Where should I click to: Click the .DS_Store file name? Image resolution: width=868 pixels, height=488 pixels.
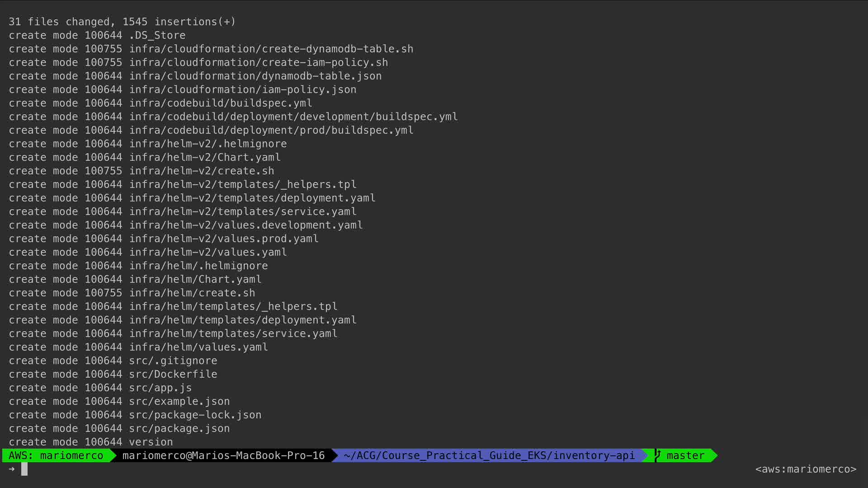tap(157, 35)
